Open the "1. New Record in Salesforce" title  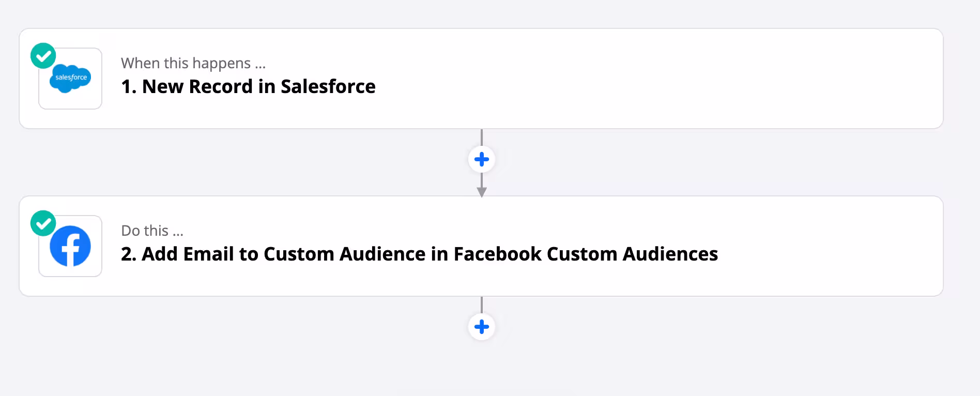point(248,86)
